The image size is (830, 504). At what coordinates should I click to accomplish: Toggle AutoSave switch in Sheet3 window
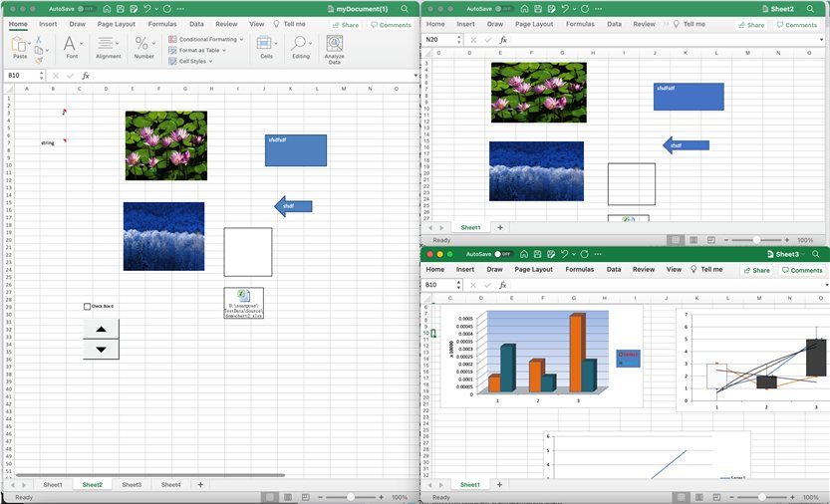coord(503,254)
